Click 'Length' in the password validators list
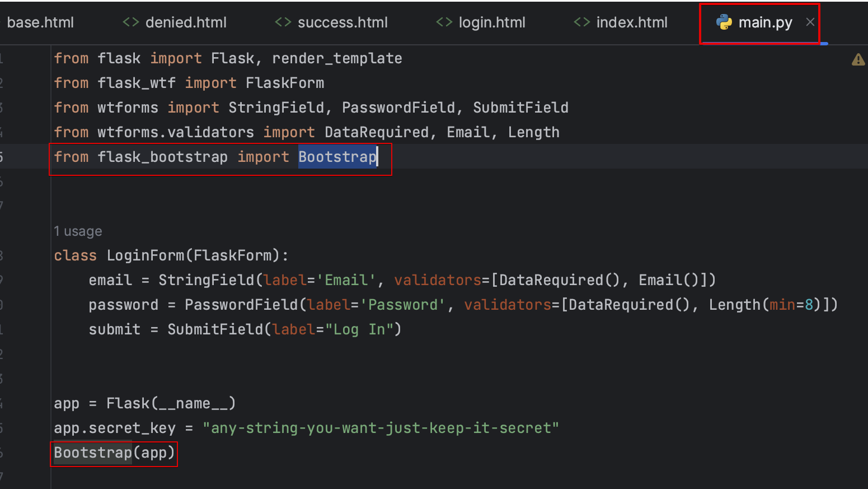 (x=735, y=305)
